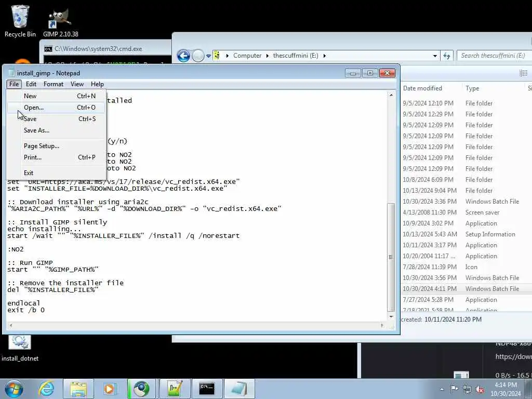Expand the Computer breadcrumb arrow
This screenshot has width=532, height=399.
(268, 56)
